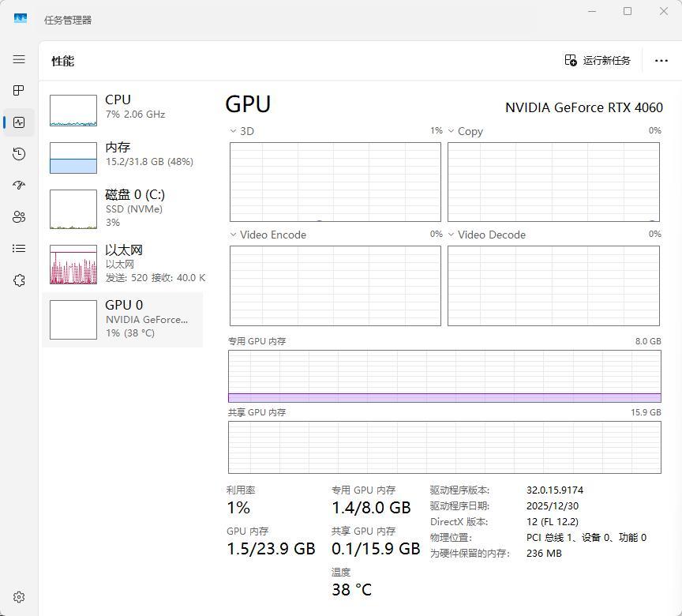Close the Task Manager window
This screenshot has height=616, width=682.
663,11
